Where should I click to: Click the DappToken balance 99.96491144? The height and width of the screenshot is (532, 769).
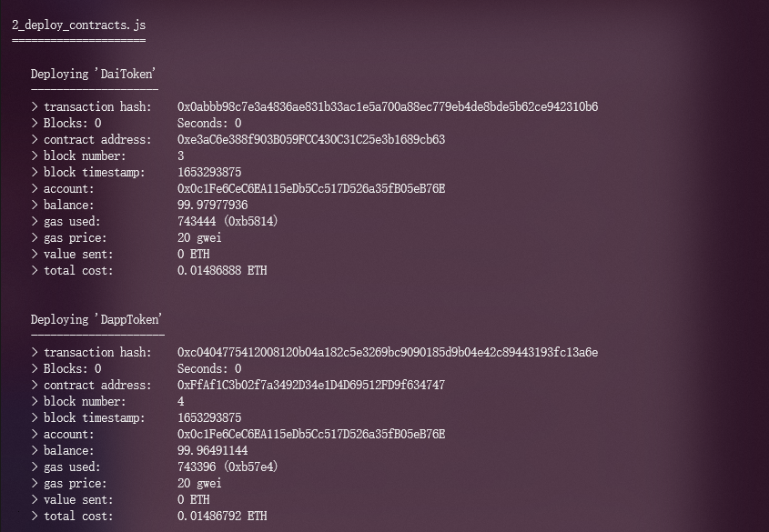[212, 450]
